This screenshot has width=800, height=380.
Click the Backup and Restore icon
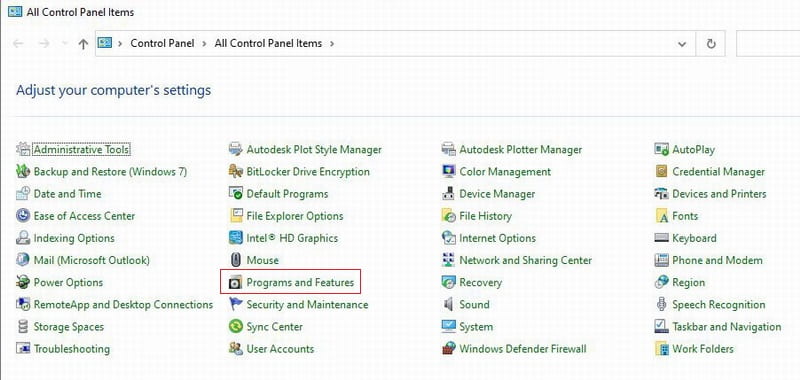tap(23, 171)
